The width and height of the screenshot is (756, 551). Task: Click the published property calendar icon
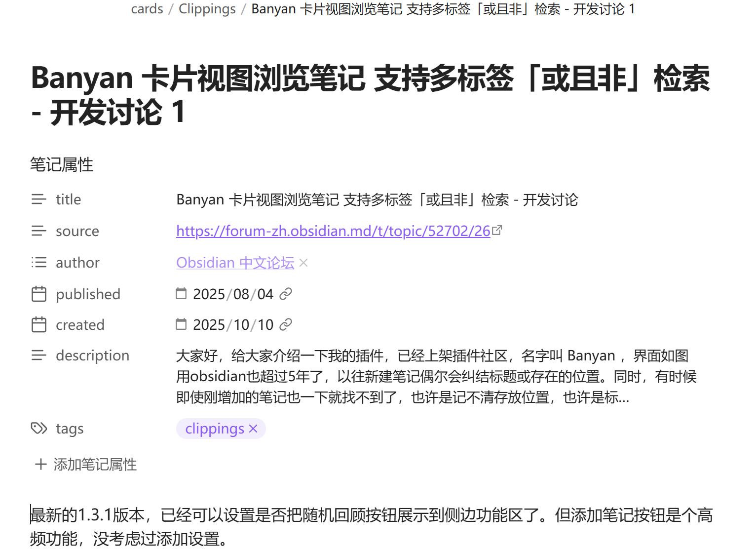tap(38, 294)
